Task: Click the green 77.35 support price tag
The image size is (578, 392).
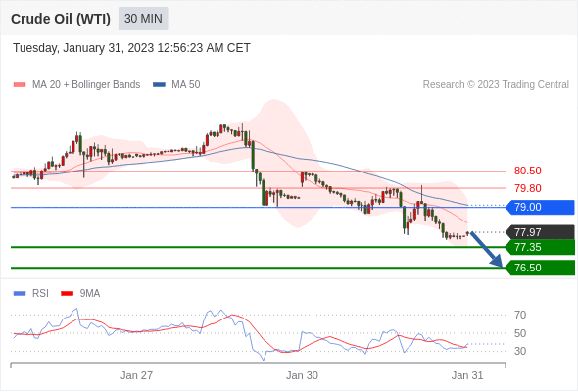Action: pos(540,247)
